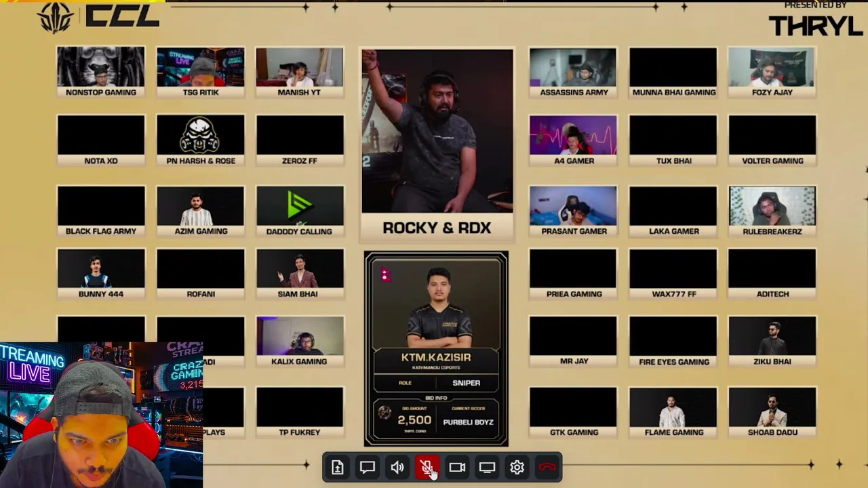Open the FOZY AJAY video tile

(772, 72)
